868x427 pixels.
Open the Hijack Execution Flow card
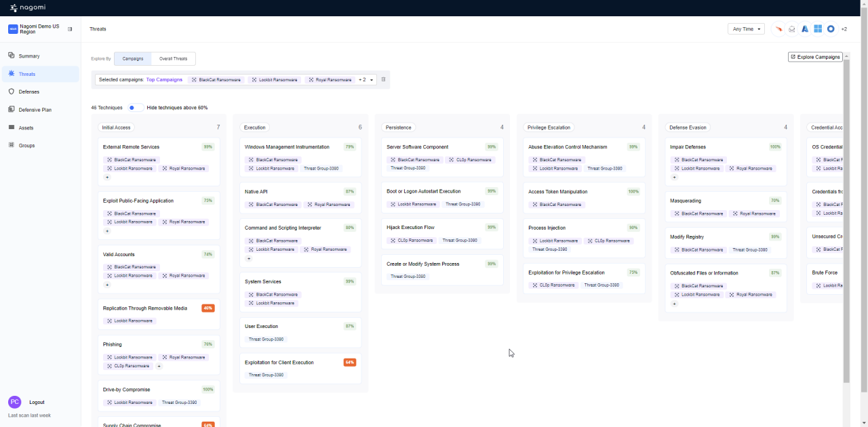(x=442, y=234)
